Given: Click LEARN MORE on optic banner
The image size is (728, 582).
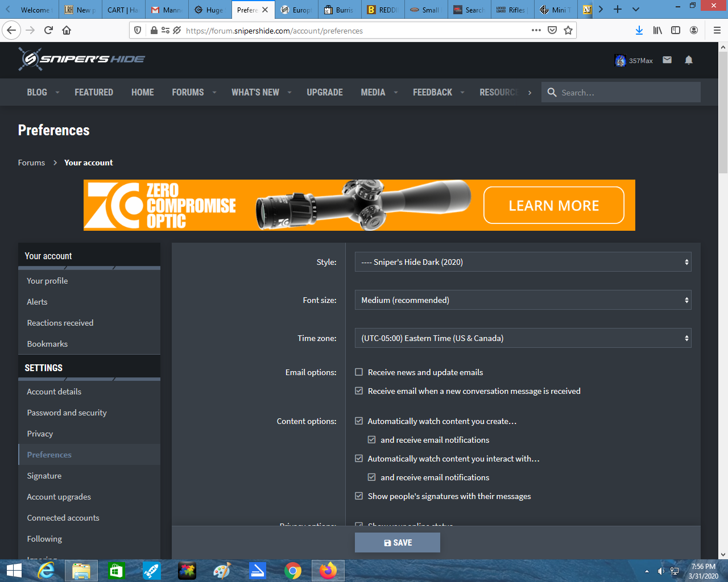Looking at the screenshot, I should [x=554, y=205].
